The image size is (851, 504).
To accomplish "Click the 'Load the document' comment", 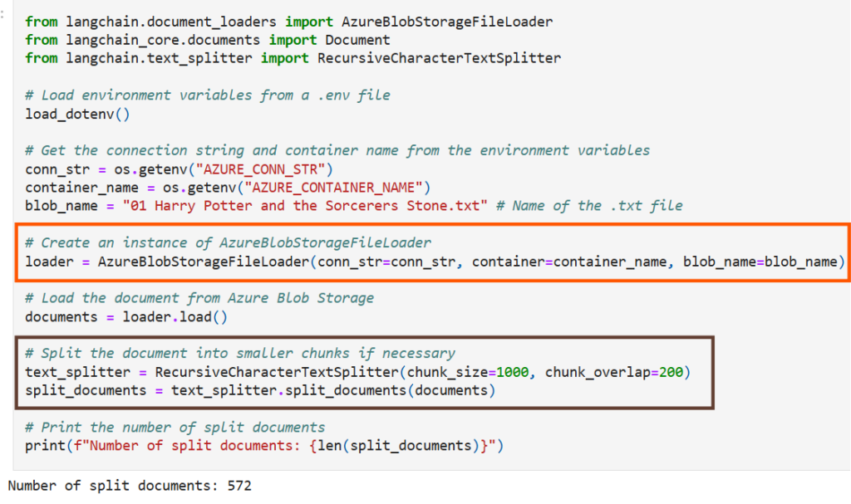I will (x=199, y=298).
